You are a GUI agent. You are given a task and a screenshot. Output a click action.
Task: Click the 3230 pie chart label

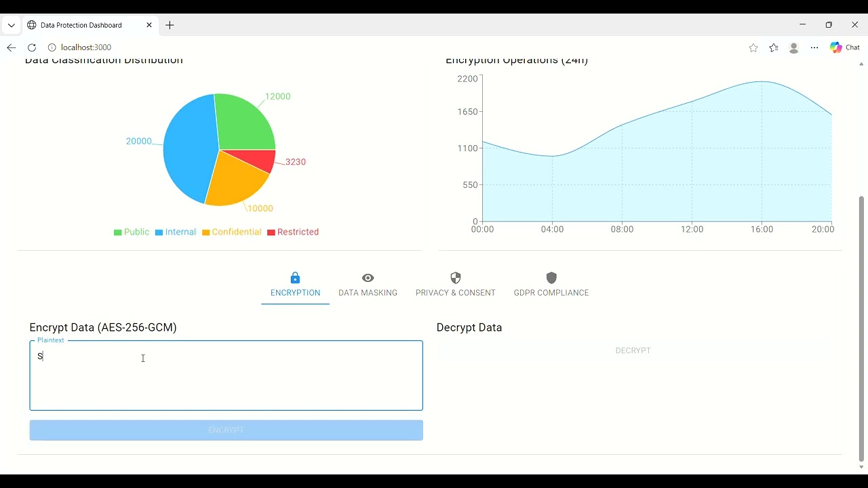pos(296,162)
